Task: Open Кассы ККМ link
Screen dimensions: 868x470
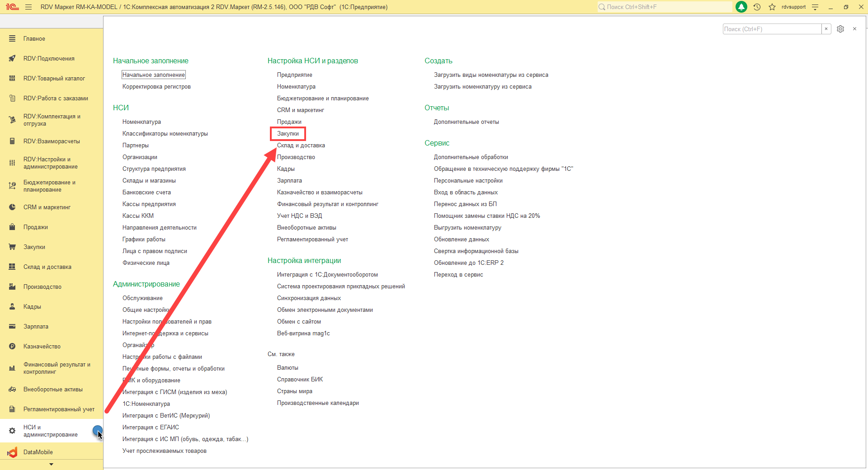Action: tap(138, 216)
